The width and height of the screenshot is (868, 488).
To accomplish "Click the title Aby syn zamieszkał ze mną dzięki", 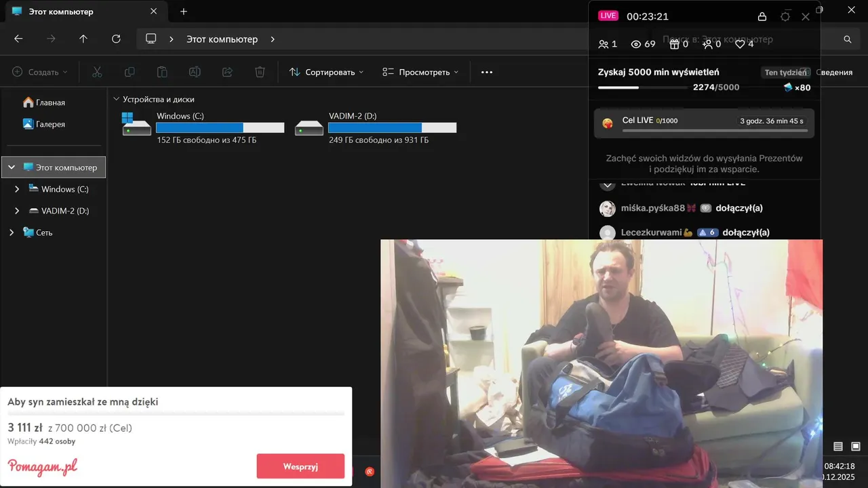I will pyautogui.click(x=83, y=402).
